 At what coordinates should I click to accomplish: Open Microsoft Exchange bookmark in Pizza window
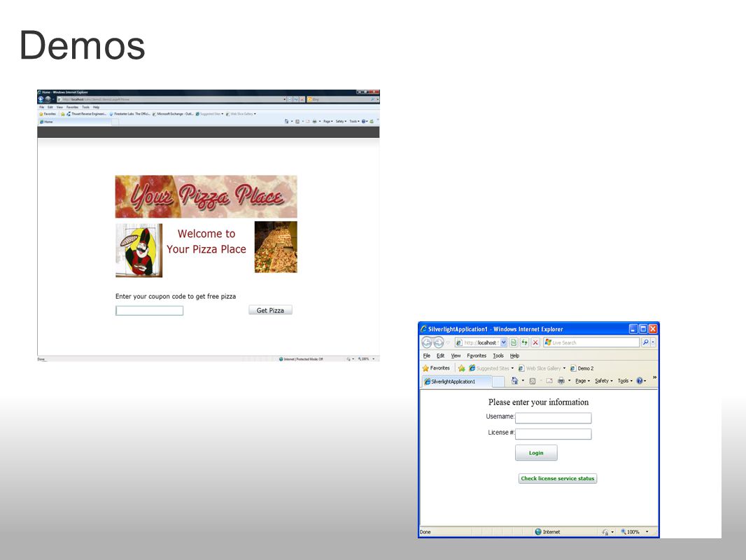[173, 113]
